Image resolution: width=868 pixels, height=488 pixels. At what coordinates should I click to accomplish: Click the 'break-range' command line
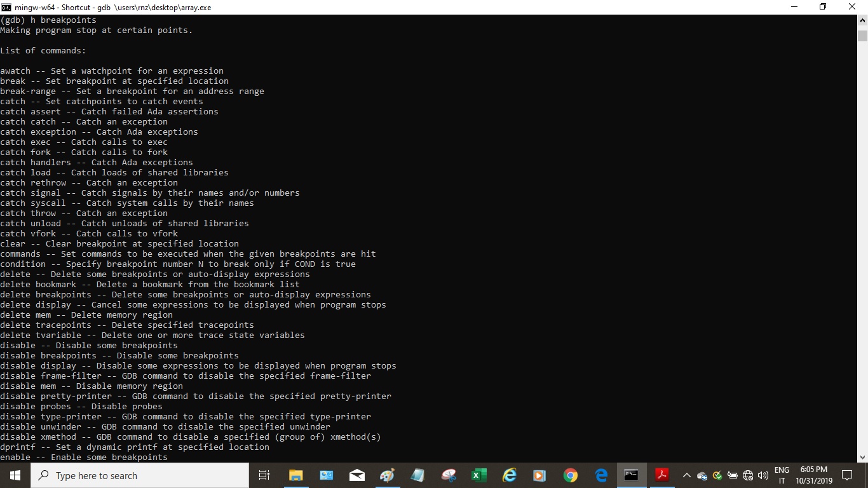[x=132, y=91]
